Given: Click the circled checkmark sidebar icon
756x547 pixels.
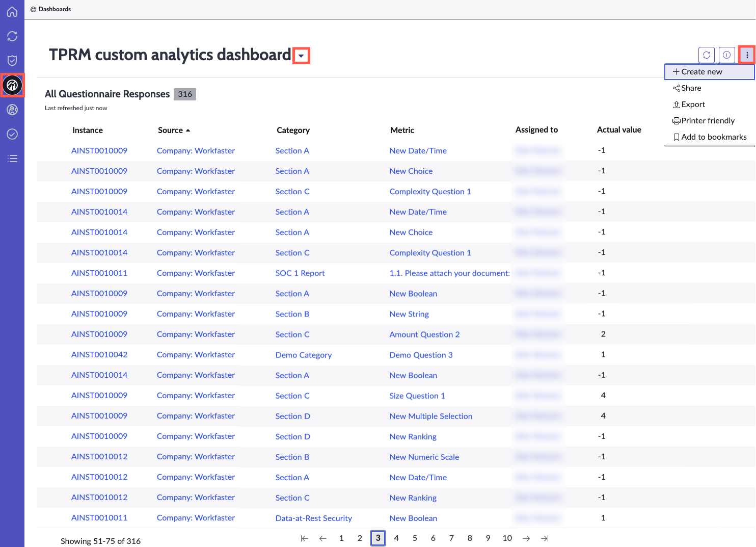Looking at the screenshot, I should [x=12, y=134].
